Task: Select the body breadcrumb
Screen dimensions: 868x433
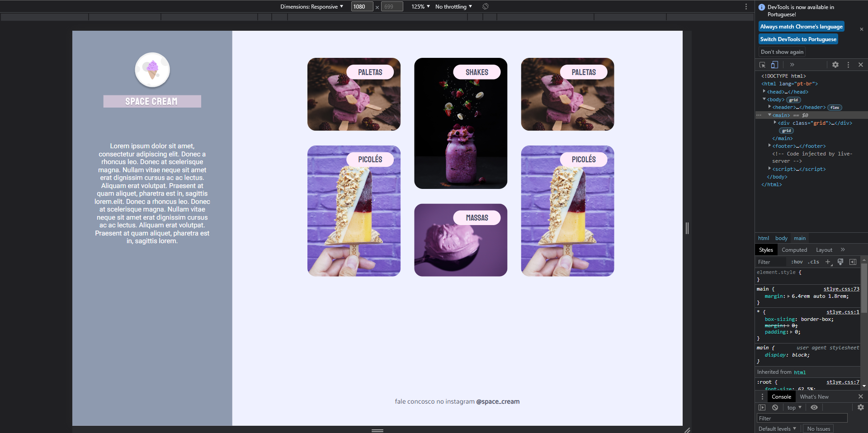Action: tap(781, 238)
